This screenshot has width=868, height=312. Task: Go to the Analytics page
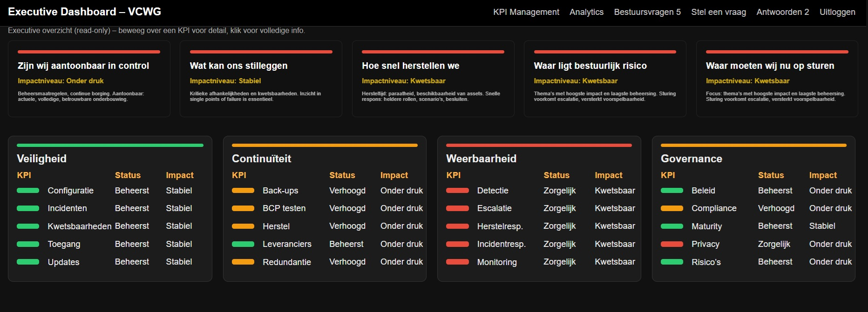tap(586, 12)
